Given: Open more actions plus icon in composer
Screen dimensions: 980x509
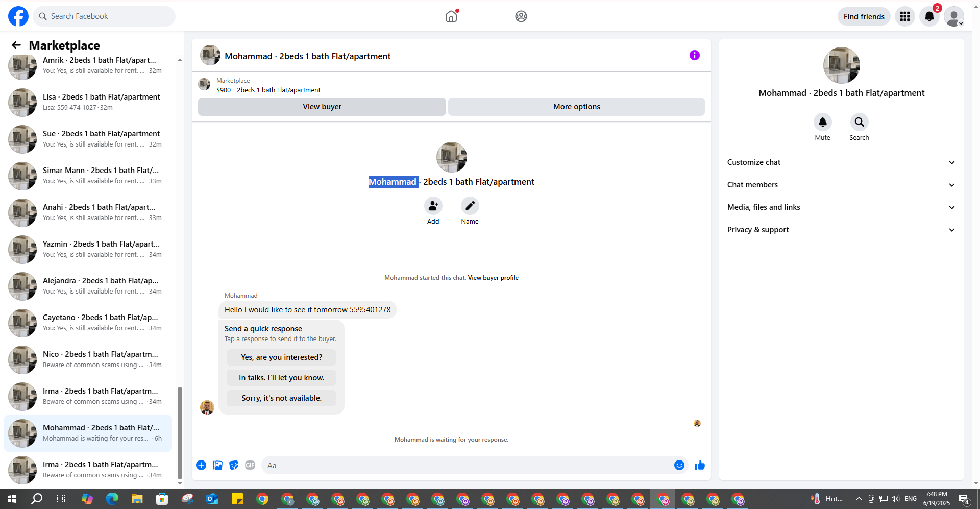Looking at the screenshot, I should pos(201,465).
